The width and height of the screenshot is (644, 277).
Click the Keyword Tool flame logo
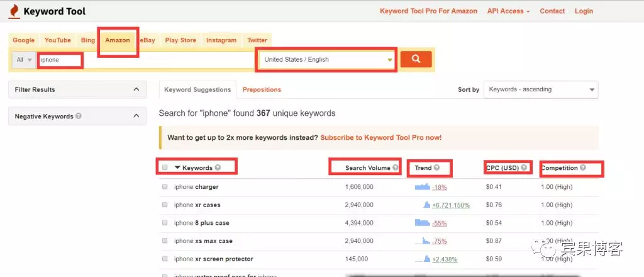pyautogui.click(x=14, y=11)
